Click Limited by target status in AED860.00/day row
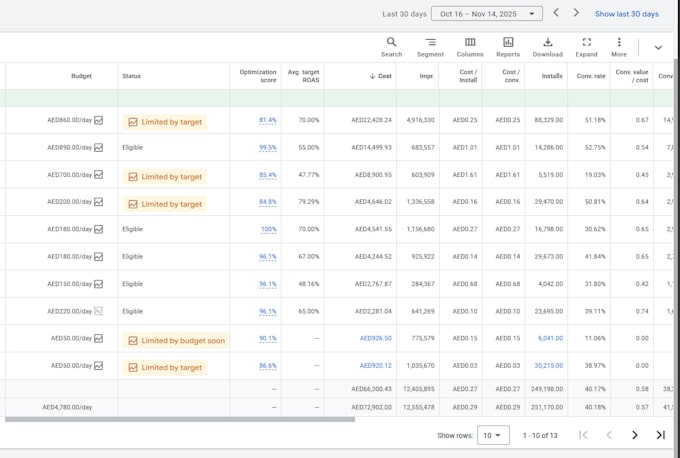The height and width of the screenshot is (458, 680). click(x=165, y=122)
